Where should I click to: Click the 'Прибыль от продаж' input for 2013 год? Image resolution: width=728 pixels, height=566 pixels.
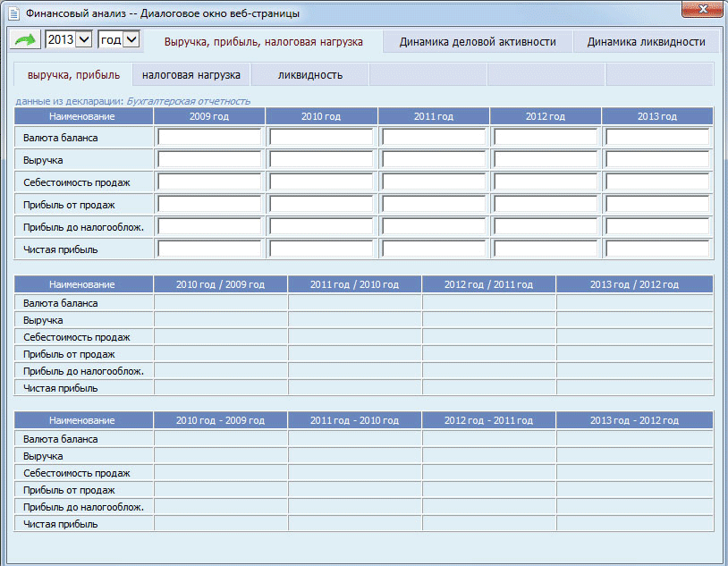pos(657,204)
